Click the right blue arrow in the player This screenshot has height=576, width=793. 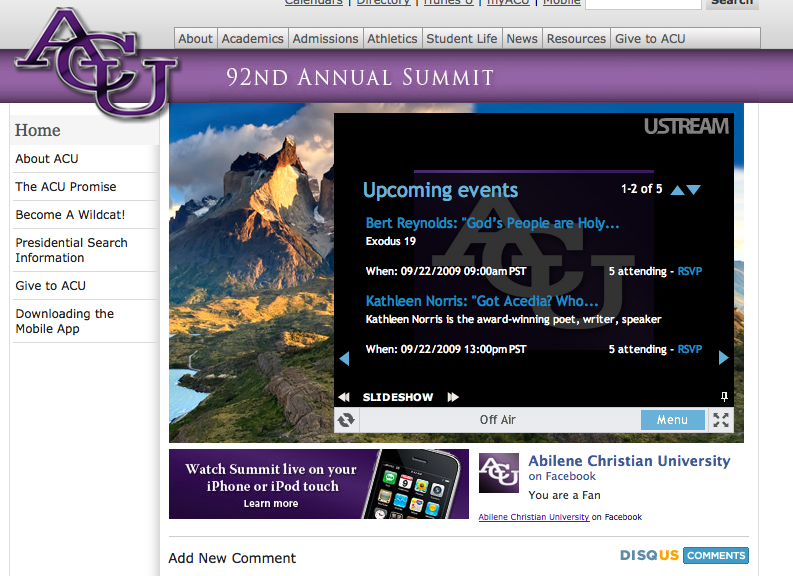click(724, 358)
